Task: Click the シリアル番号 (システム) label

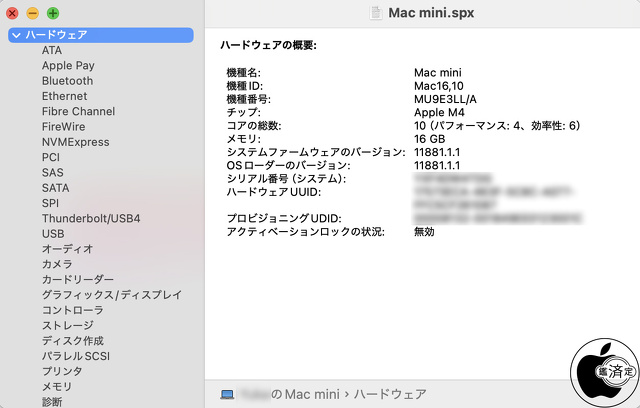Action: pos(286,179)
